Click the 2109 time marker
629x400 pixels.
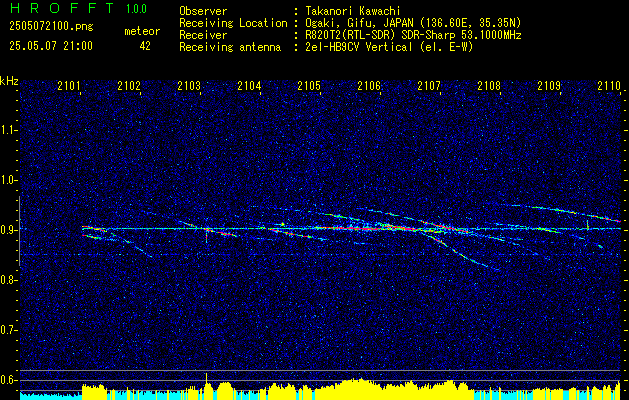click(x=549, y=85)
